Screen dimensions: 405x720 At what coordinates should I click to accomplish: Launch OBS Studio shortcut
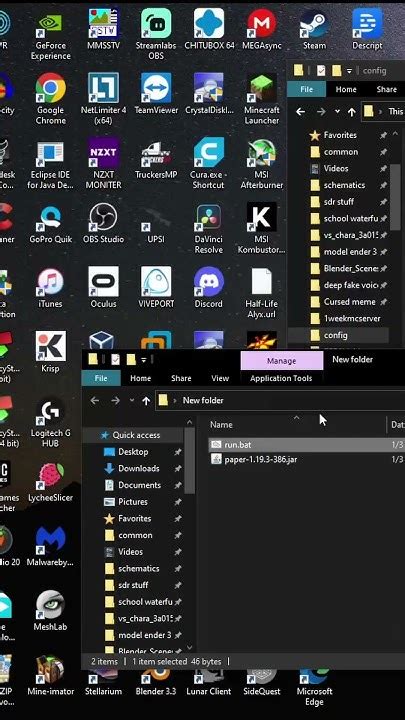point(103,224)
